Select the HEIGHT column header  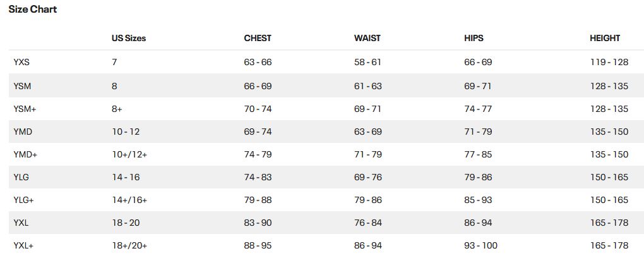pyautogui.click(x=605, y=39)
